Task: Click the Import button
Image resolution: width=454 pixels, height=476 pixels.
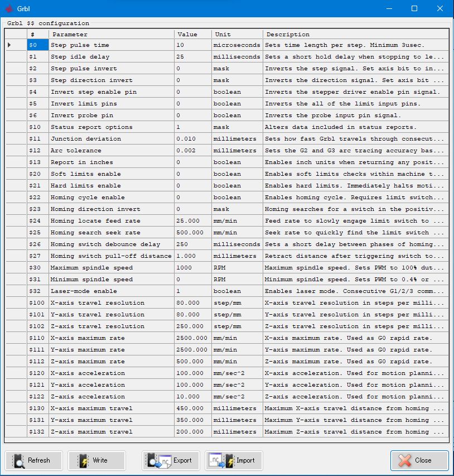Action: click(234, 460)
